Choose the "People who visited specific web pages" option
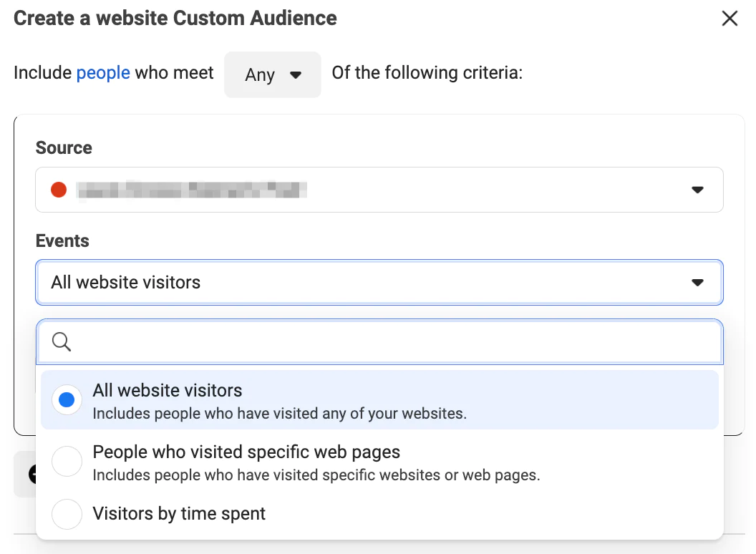 (x=246, y=452)
